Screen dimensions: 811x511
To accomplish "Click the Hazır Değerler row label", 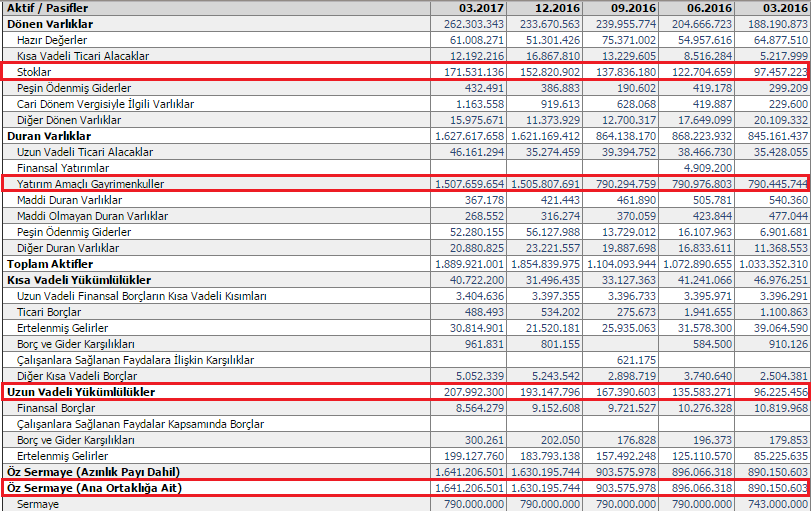I will [52, 40].
